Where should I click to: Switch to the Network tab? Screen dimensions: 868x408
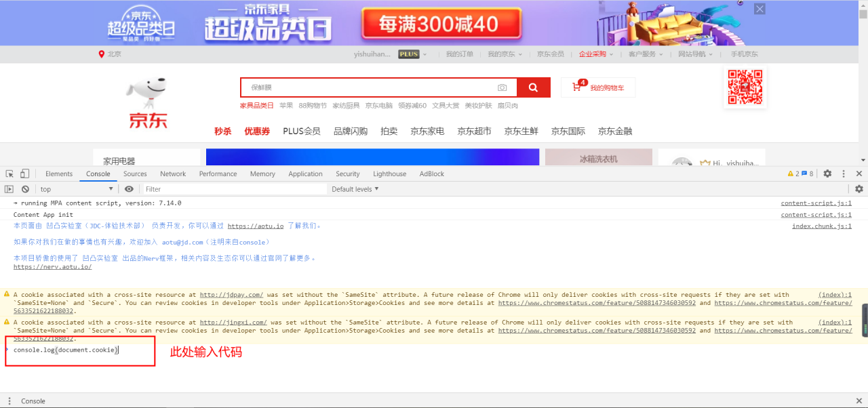173,174
